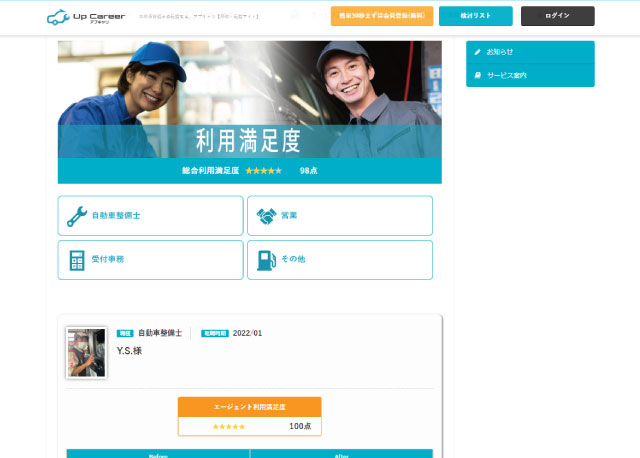Click the pencil icon beside お知らせ
This screenshot has width=640, height=458.
coord(478,52)
